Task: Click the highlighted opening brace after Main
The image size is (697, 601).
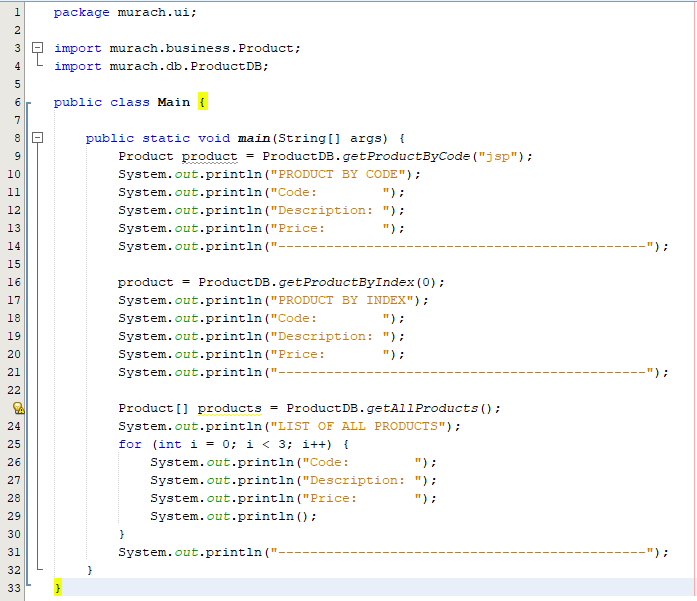Action: click(203, 102)
